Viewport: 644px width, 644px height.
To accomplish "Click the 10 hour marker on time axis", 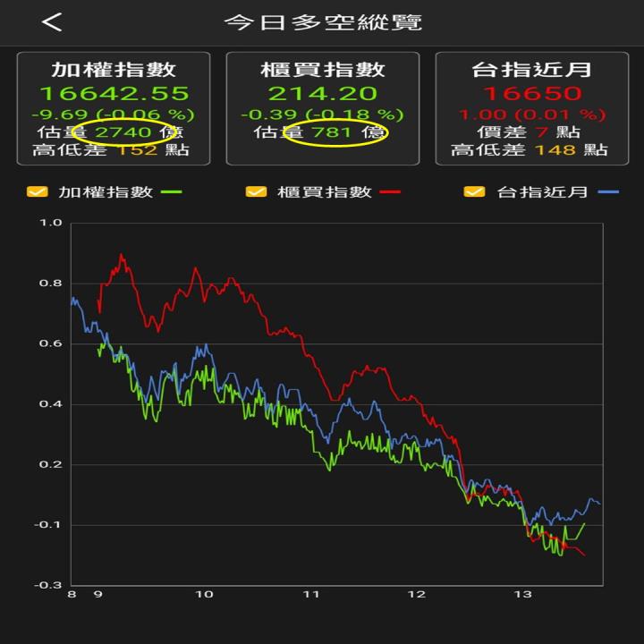I will 205,594.
